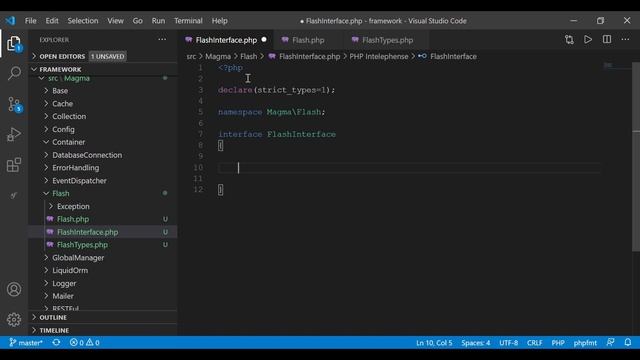The height and width of the screenshot is (360, 640).
Task: Expand the GlobalManager folder
Action: point(102,258)
